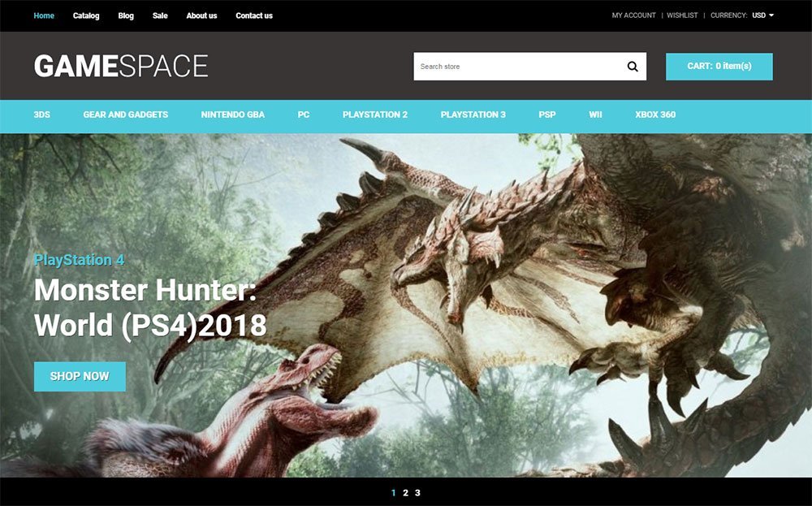Click the SHOP NOW button
This screenshot has width=812, height=506.
[80, 377]
